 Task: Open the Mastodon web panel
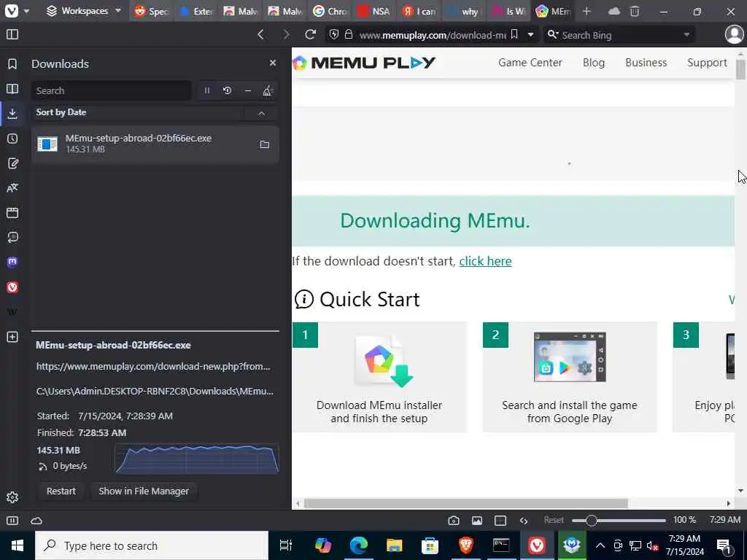click(12, 262)
